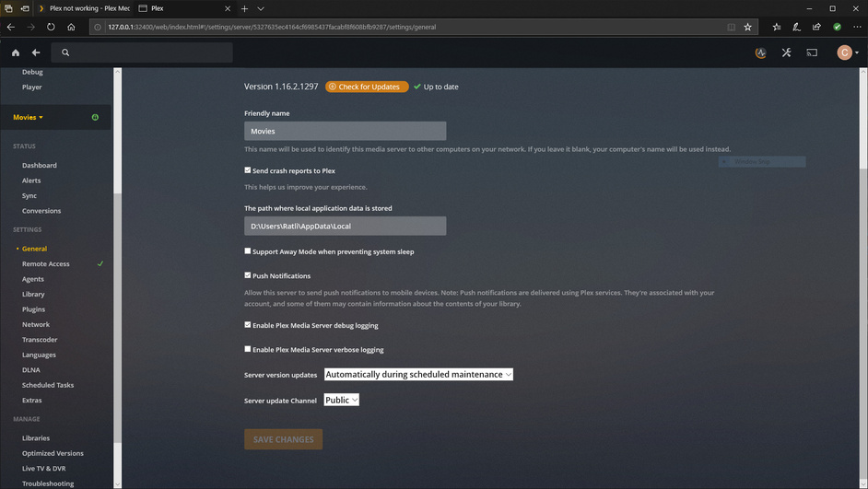Expand the Movies server dropdown
This screenshot has height=489, width=868.
(x=29, y=117)
